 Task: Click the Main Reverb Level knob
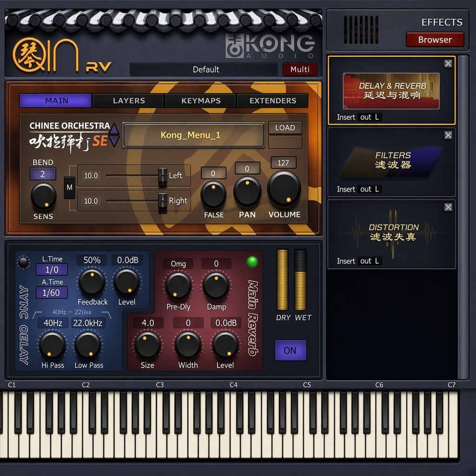click(x=225, y=345)
